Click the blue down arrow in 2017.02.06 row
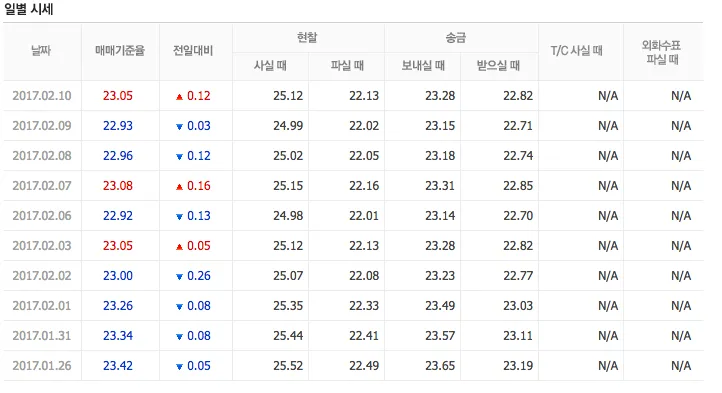Viewport: 722px width, 393px height. coord(180,217)
